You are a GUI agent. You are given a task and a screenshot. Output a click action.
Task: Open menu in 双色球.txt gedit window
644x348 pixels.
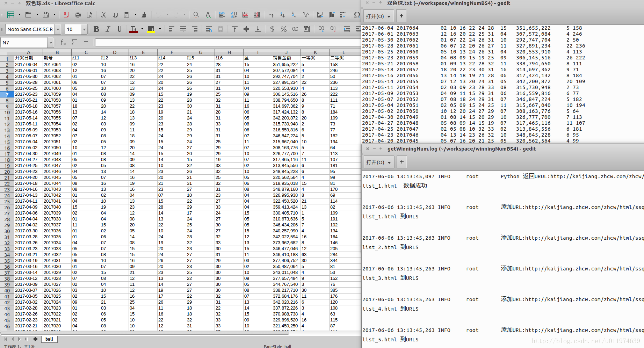379,16
